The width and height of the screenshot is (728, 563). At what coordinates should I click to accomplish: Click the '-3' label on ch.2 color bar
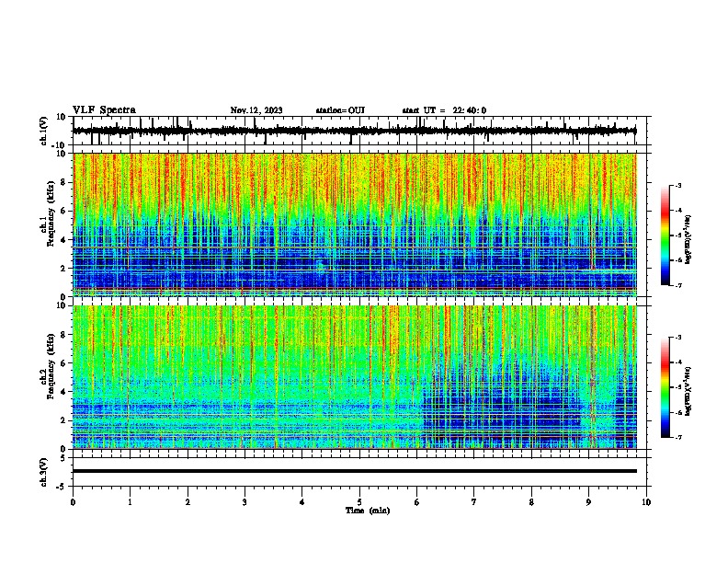[x=677, y=338]
